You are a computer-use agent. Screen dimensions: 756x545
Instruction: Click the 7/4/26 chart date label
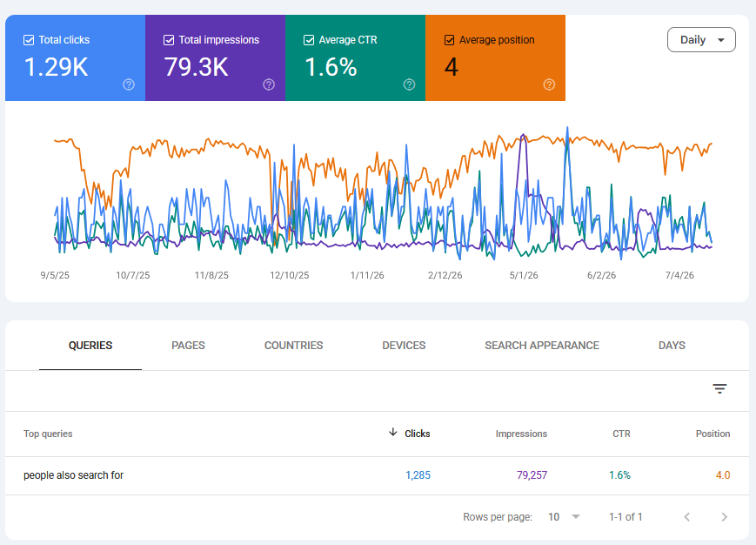[679, 275]
